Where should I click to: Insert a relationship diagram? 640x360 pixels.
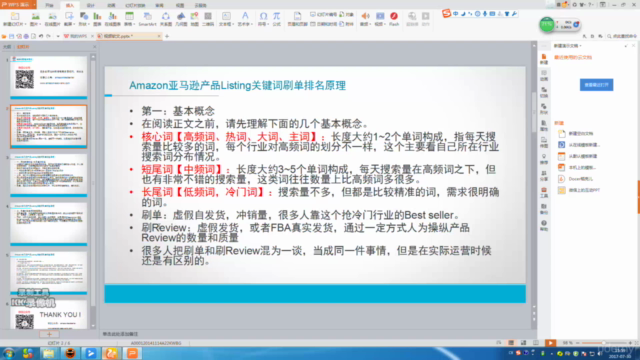coord(166,19)
